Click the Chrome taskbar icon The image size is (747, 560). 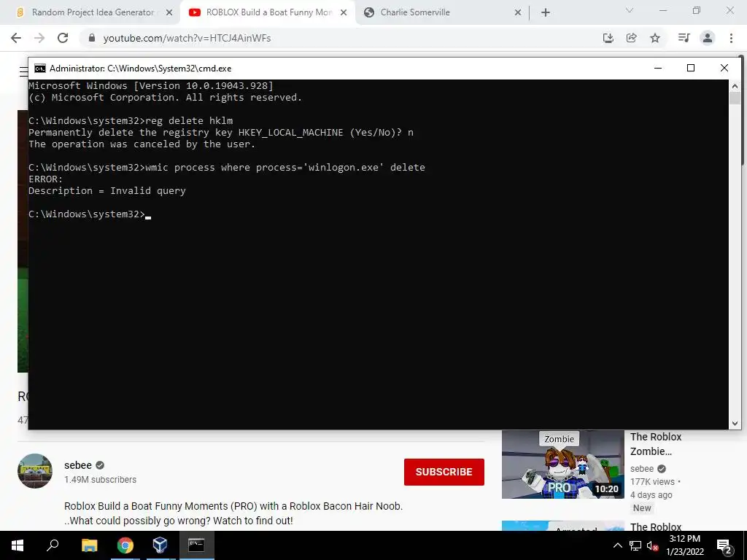point(125,545)
